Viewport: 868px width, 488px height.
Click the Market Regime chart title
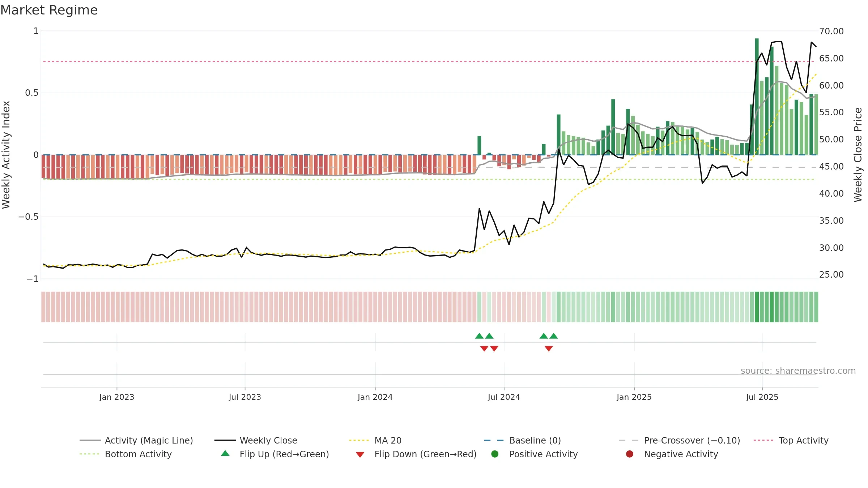coord(49,10)
